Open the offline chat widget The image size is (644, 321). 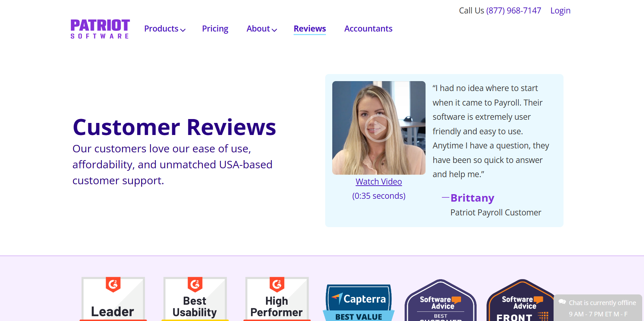pos(598,308)
